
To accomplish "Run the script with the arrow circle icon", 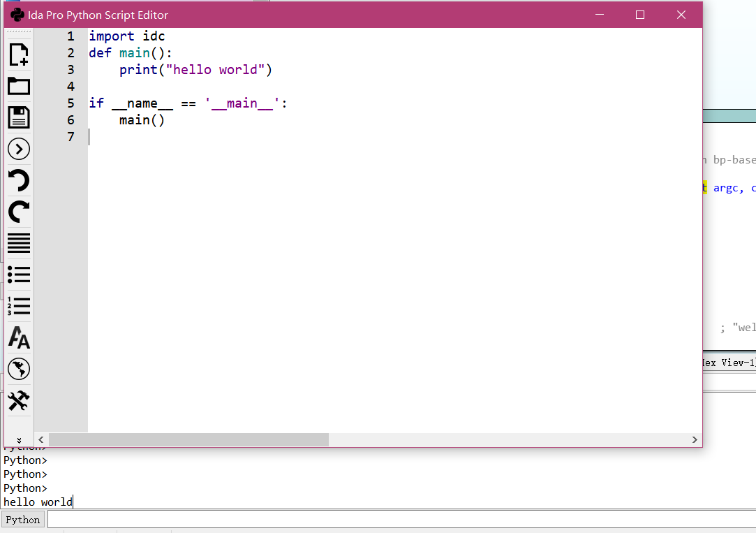I will point(19,149).
